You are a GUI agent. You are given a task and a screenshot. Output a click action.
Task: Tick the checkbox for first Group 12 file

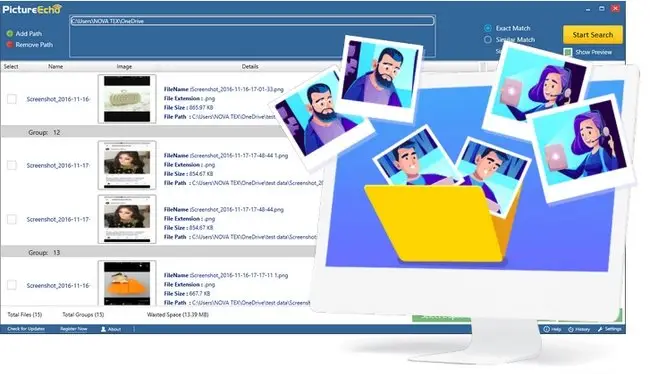tap(12, 165)
